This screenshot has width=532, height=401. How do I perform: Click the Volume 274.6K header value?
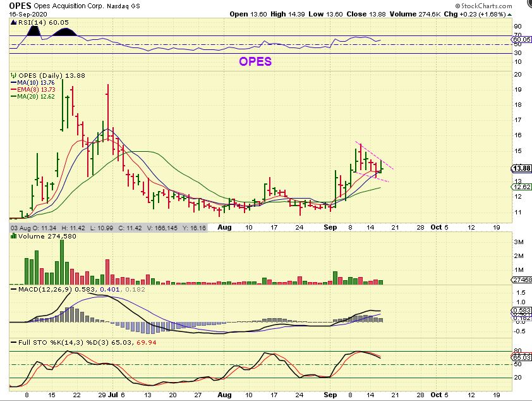(414, 15)
